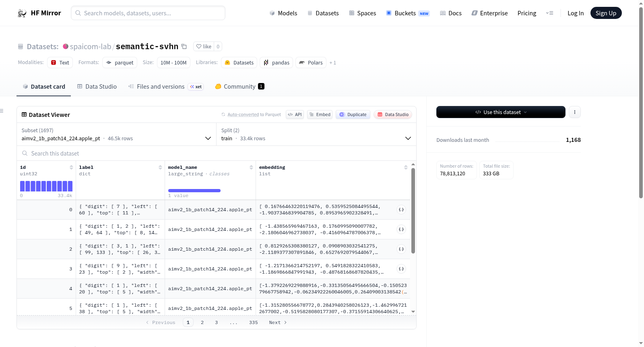The height and width of the screenshot is (347, 644).
Task: Open the spaicom-lab organization page
Action: tap(91, 47)
